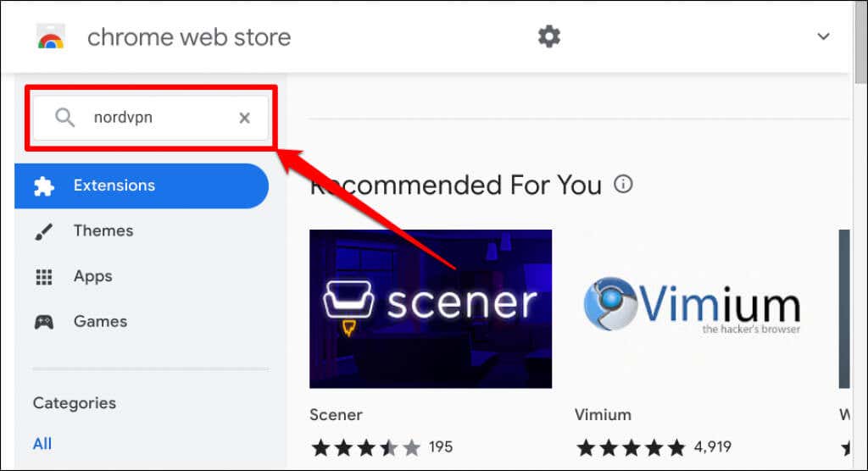Expand the account dropdown chevron at top right
Image resolution: width=868 pixels, height=471 pixels.
pyautogui.click(x=823, y=36)
